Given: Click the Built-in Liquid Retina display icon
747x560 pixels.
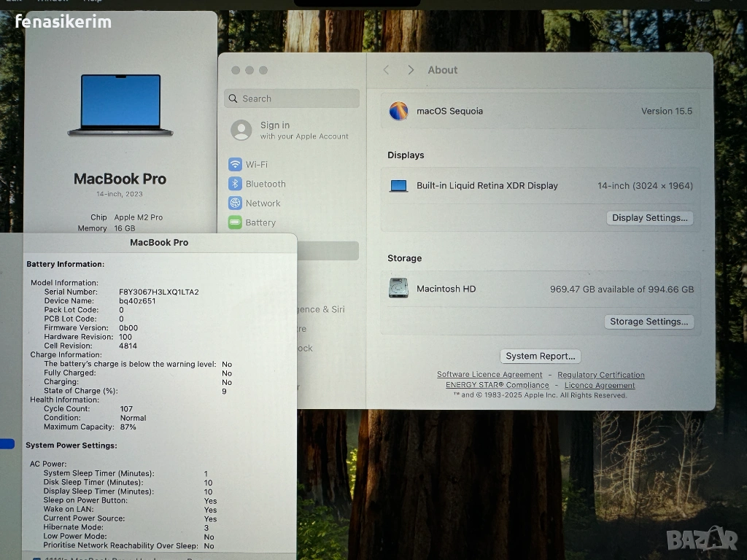Looking at the screenshot, I should click(398, 186).
